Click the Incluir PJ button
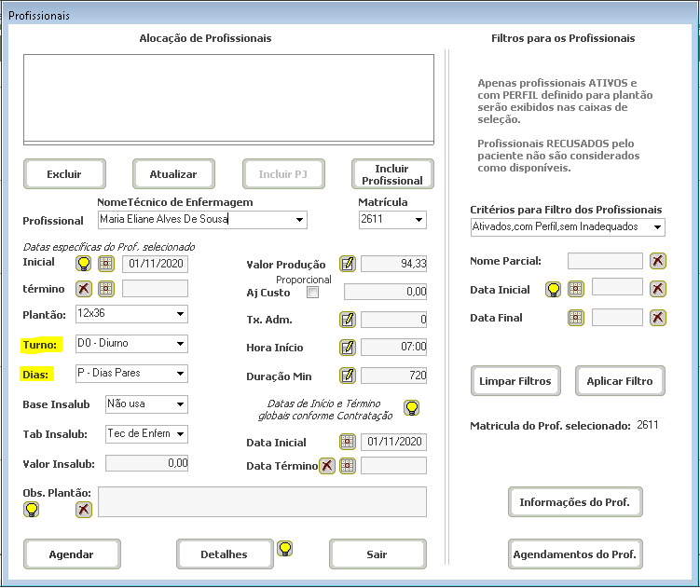This screenshot has width=700, height=588. point(283,174)
